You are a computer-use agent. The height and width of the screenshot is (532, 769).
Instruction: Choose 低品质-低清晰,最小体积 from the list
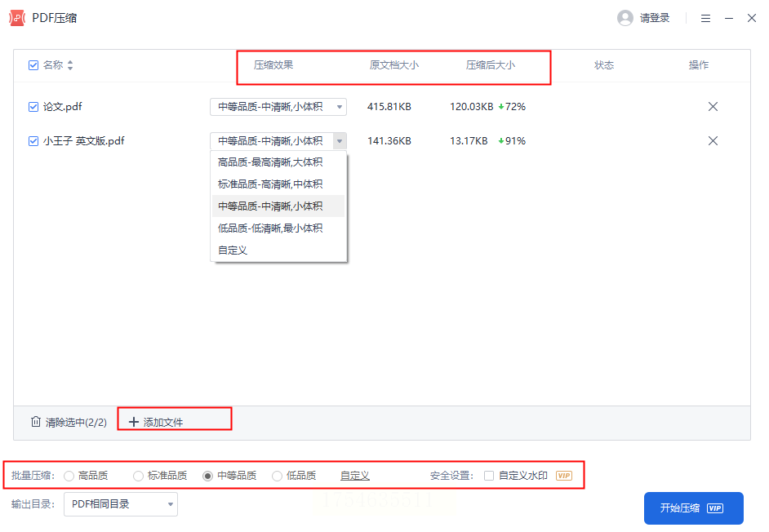coord(278,228)
